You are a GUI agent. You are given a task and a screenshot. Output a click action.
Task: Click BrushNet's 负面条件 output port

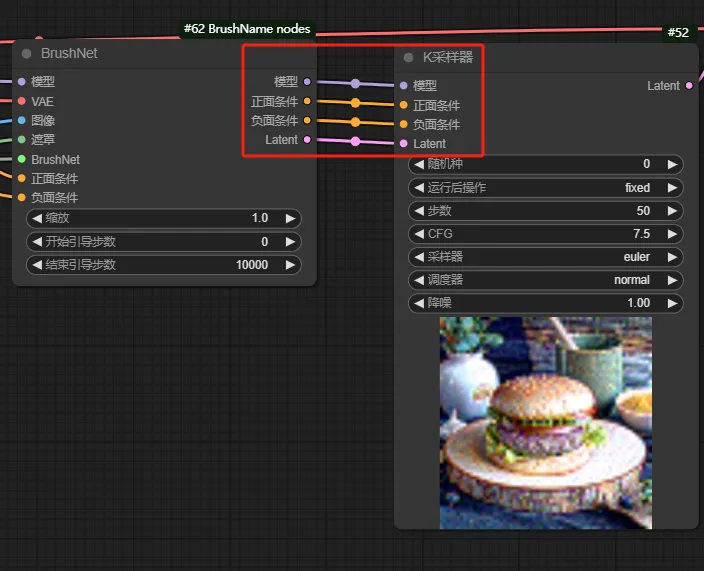coord(307,120)
